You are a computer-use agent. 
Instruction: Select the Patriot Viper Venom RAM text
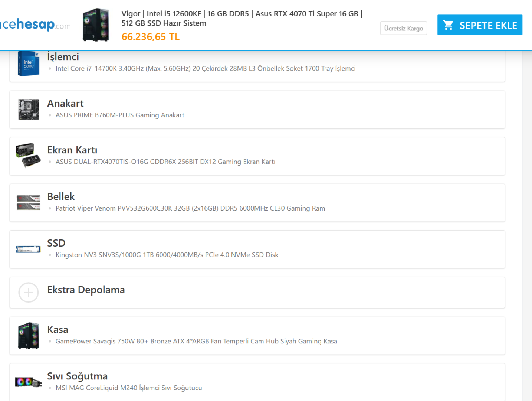tap(190, 208)
